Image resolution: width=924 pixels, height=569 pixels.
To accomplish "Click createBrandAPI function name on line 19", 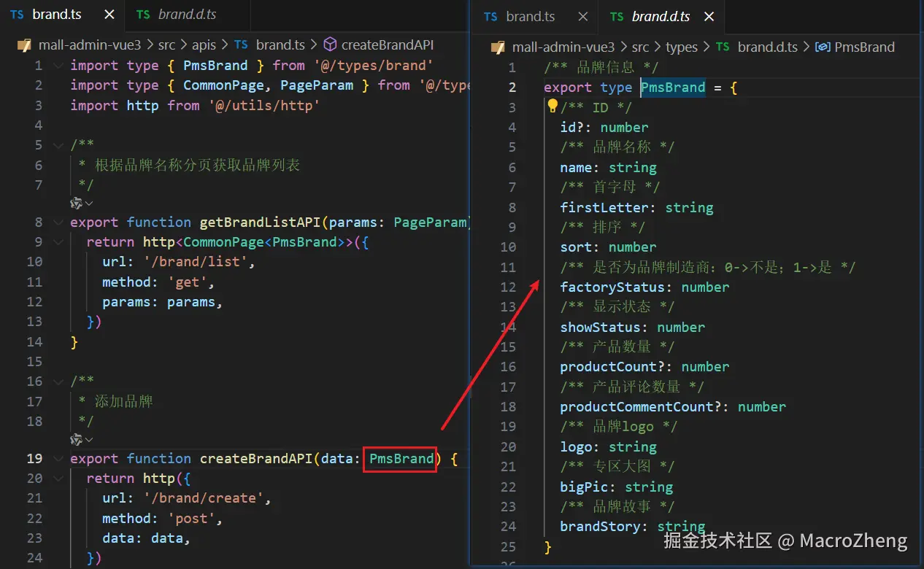I will (256, 458).
